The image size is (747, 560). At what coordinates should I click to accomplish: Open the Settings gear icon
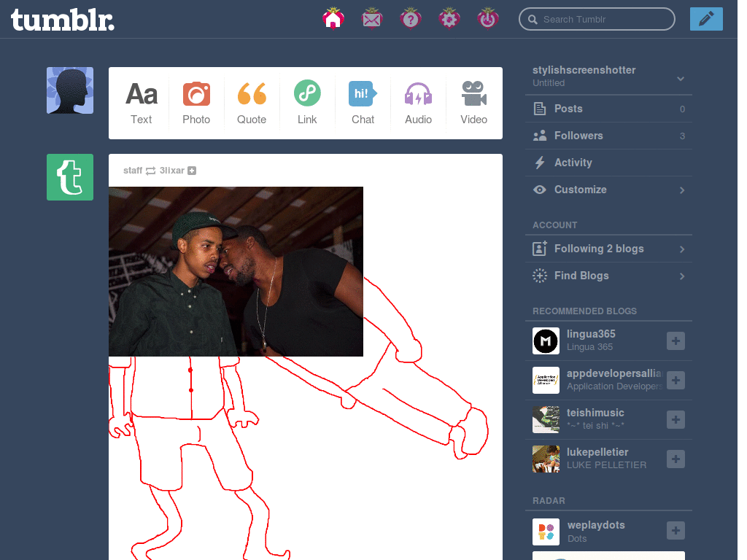coord(449,18)
